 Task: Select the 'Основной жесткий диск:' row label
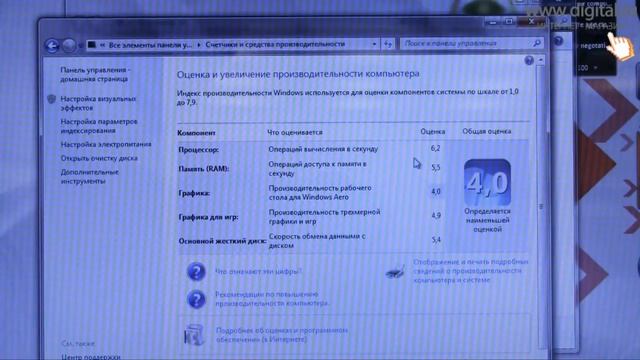coord(222,241)
